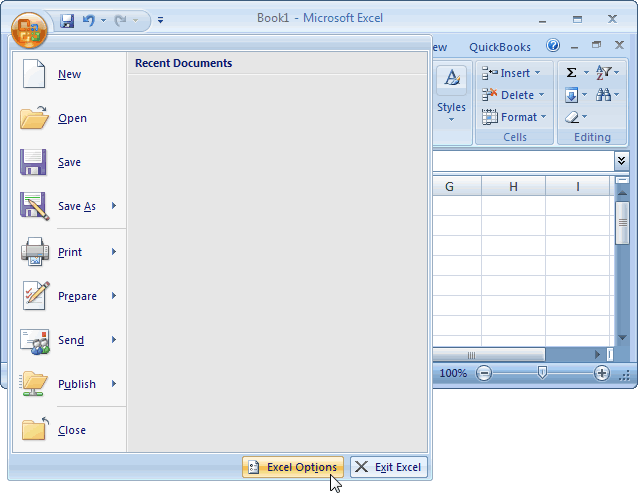Screen dimensions: 638x493
Task: Click the Publish network folder icon
Action: [34, 384]
